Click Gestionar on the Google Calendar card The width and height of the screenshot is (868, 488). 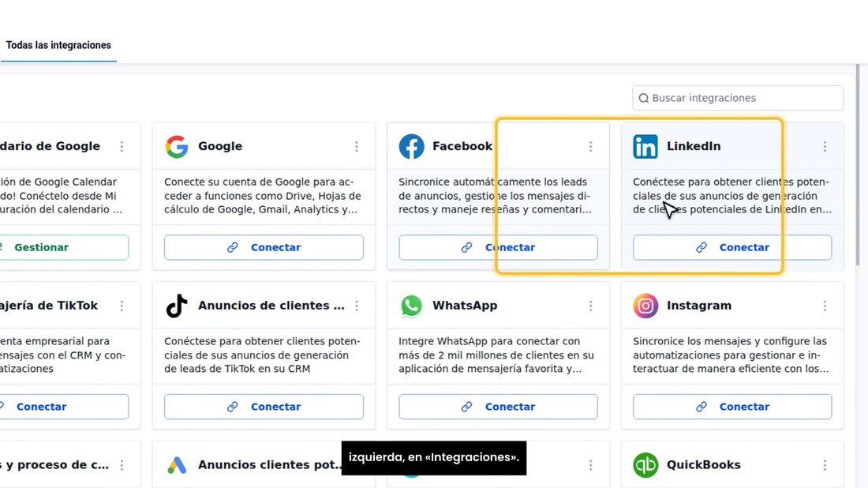(x=64, y=248)
